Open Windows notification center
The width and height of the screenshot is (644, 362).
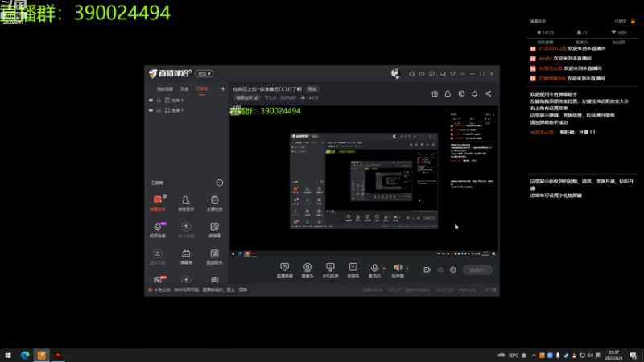(634, 356)
